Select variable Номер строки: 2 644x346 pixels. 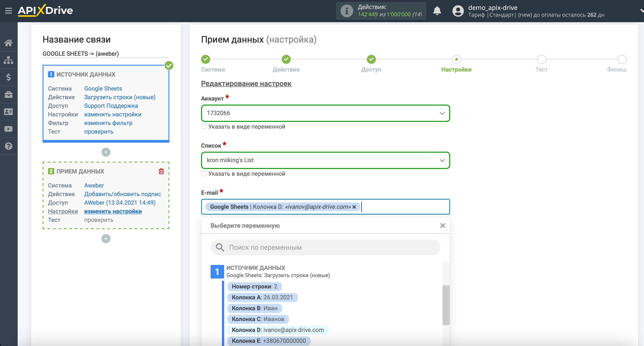254,286
